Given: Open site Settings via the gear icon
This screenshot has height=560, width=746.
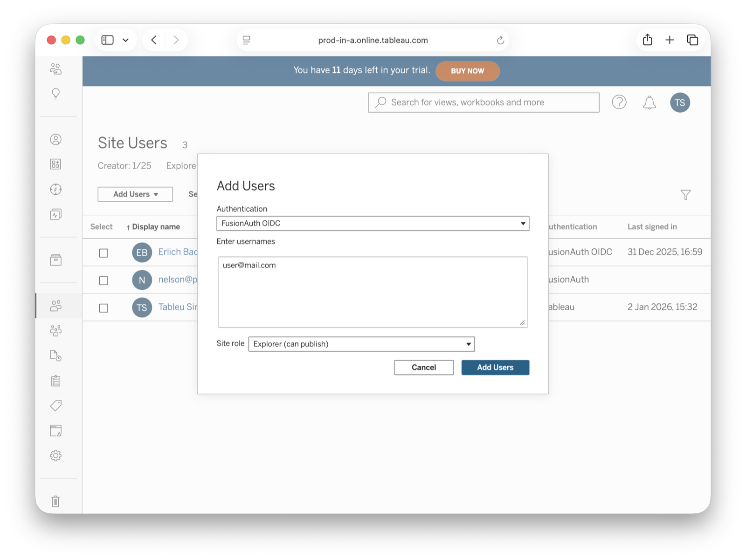Looking at the screenshot, I should click(x=55, y=456).
